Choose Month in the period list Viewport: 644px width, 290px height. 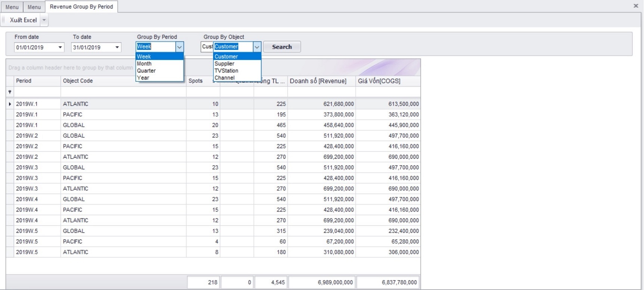(x=160, y=63)
